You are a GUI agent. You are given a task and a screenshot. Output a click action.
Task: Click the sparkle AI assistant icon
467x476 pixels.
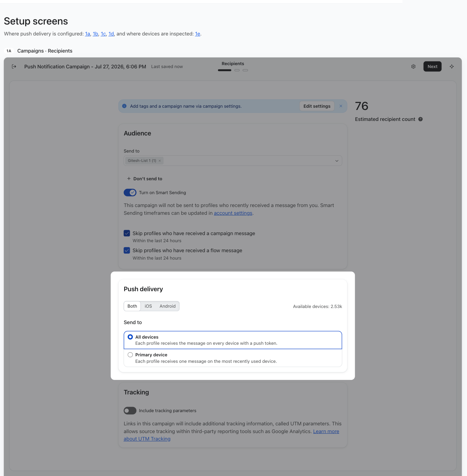click(452, 66)
